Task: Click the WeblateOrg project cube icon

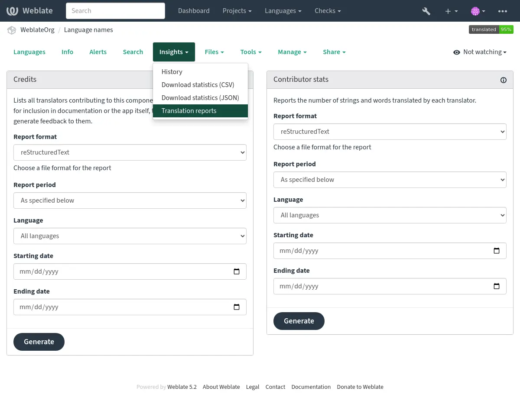Action: (12, 30)
